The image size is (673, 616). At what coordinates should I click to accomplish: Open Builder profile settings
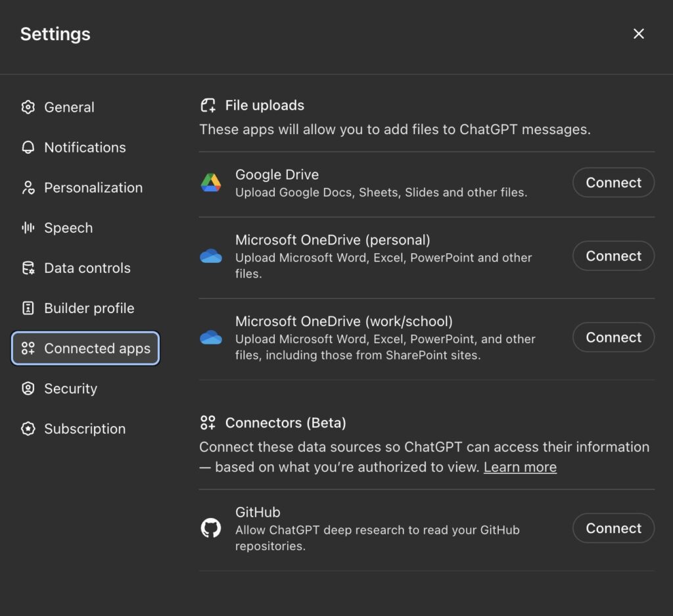(85, 308)
